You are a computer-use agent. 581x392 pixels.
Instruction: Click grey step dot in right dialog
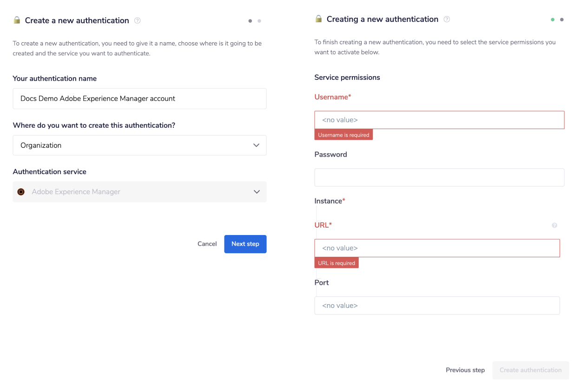[x=562, y=20]
